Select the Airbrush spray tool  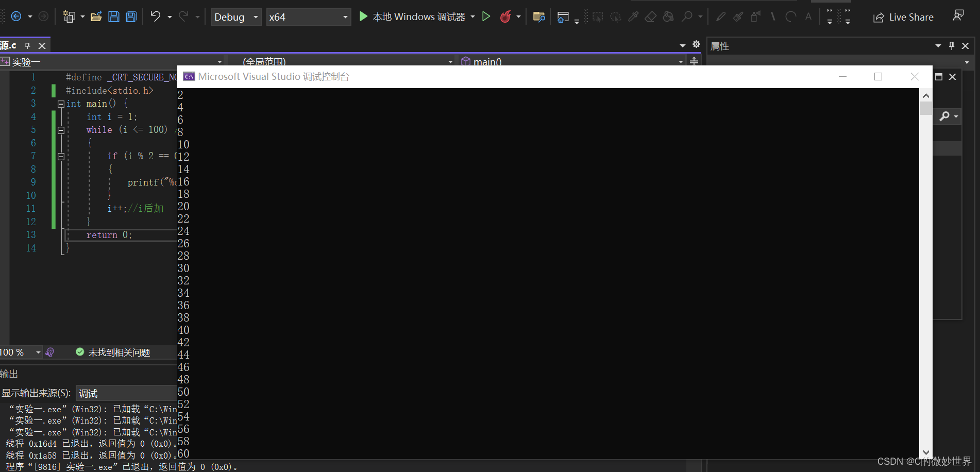coord(755,16)
